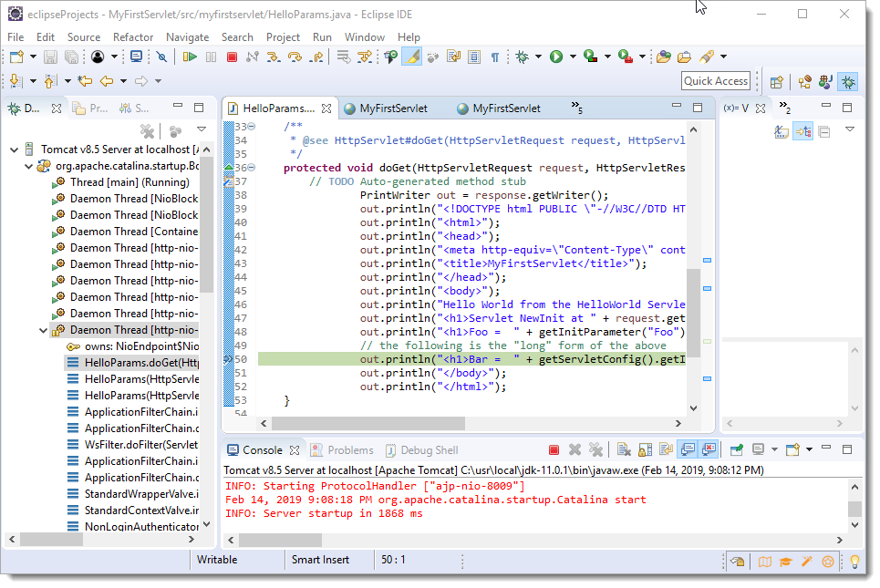Open the Display Selected Console dropdown
880x588 pixels.
774,450
